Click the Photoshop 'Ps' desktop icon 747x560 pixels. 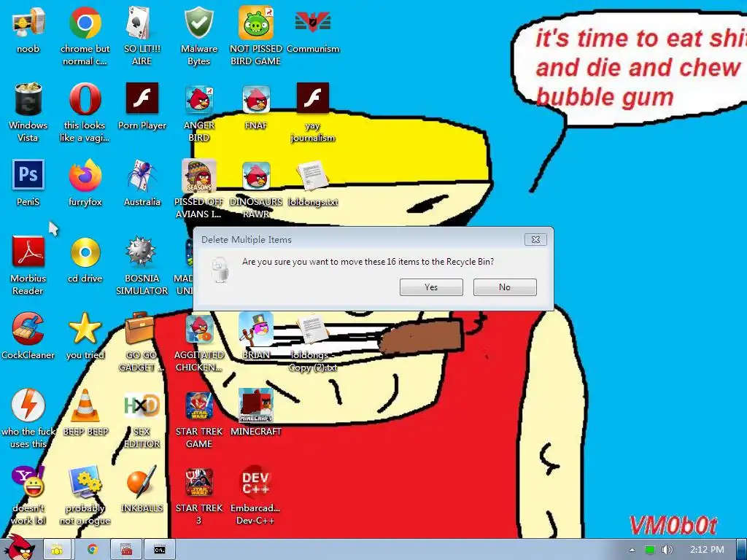tap(28, 175)
